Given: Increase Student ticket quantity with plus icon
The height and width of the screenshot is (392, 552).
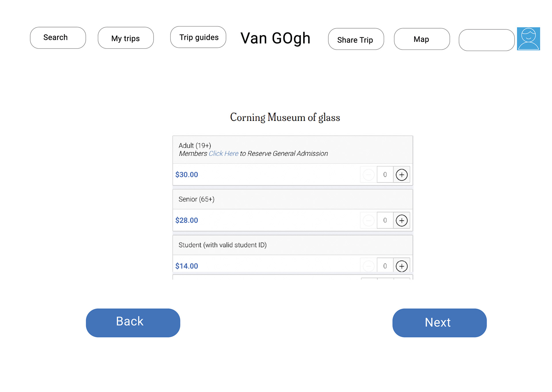Looking at the screenshot, I should (x=401, y=266).
